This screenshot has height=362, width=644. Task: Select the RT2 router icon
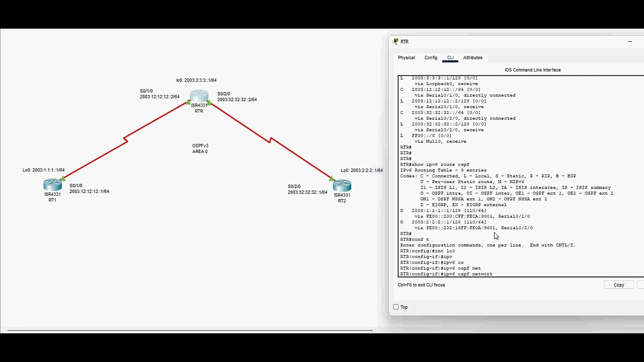pos(342,186)
